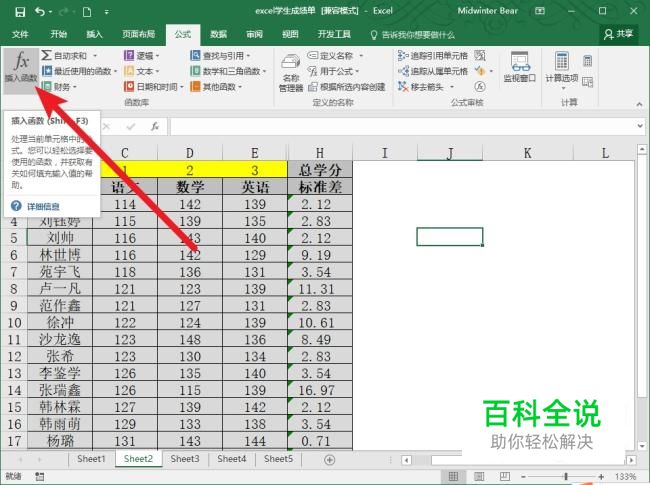Switch to Data (数据) tab
The width and height of the screenshot is (650, 485).
point(218,34)
